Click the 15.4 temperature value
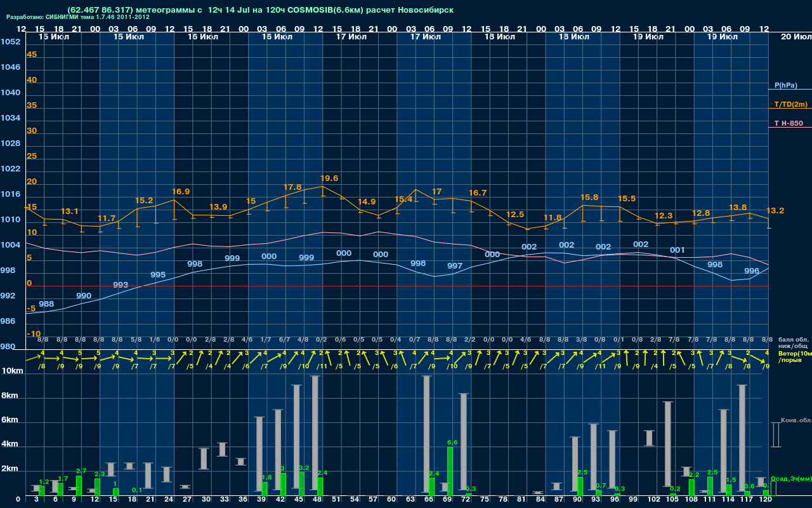Viewport: 812px width, 508px height. coord(403,199)
